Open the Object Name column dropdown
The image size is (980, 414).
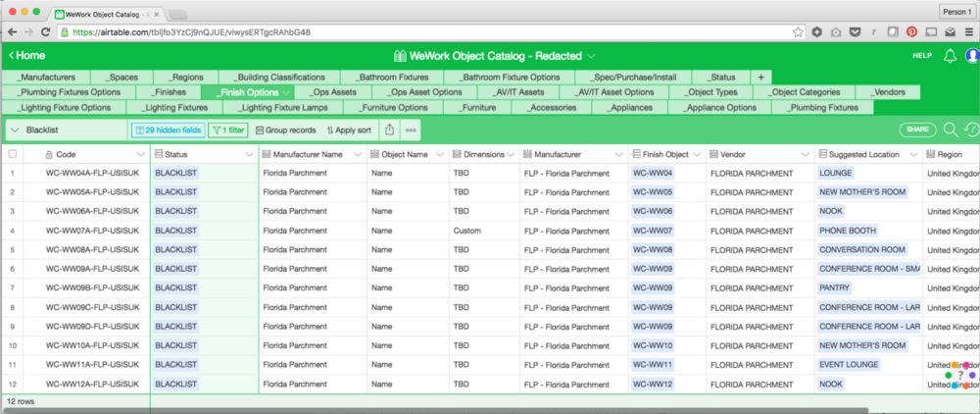coord(439,154)
